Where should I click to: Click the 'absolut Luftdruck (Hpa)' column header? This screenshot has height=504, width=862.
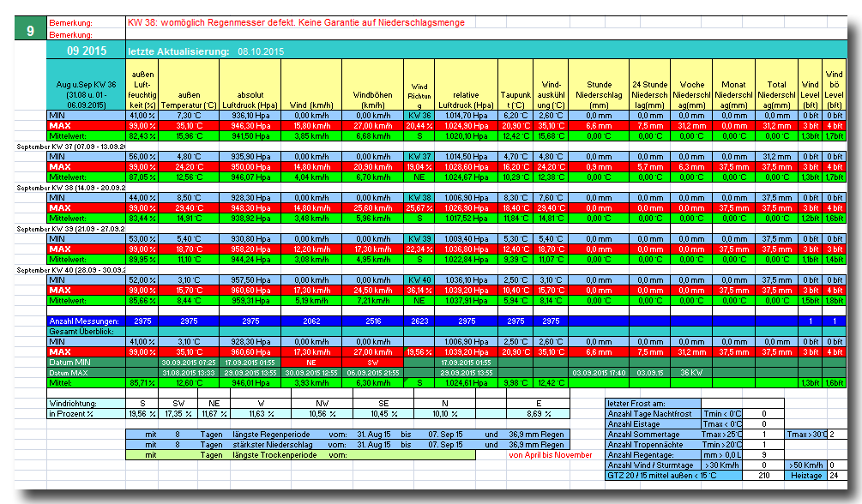pyautogui.click(x=250, y=85)
